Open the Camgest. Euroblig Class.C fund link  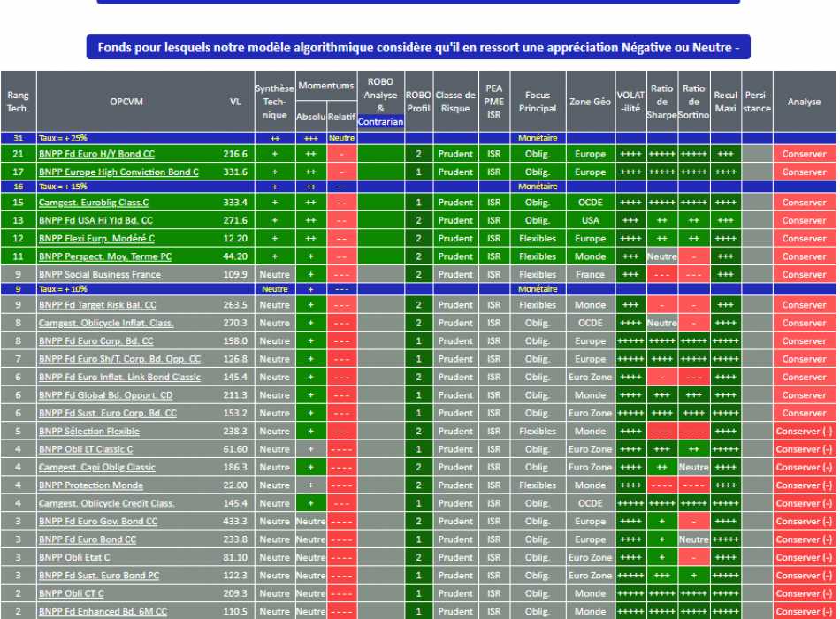click(93, 203)
